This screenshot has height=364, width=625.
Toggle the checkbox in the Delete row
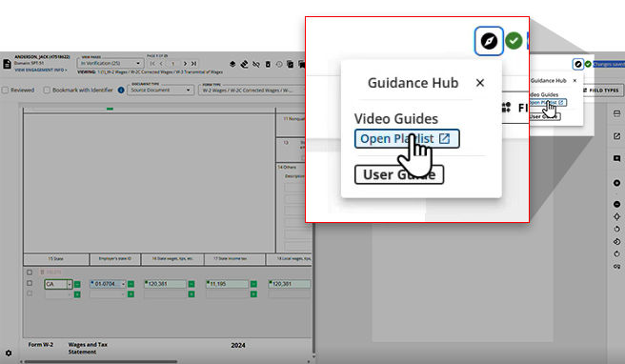click(30, 273)
